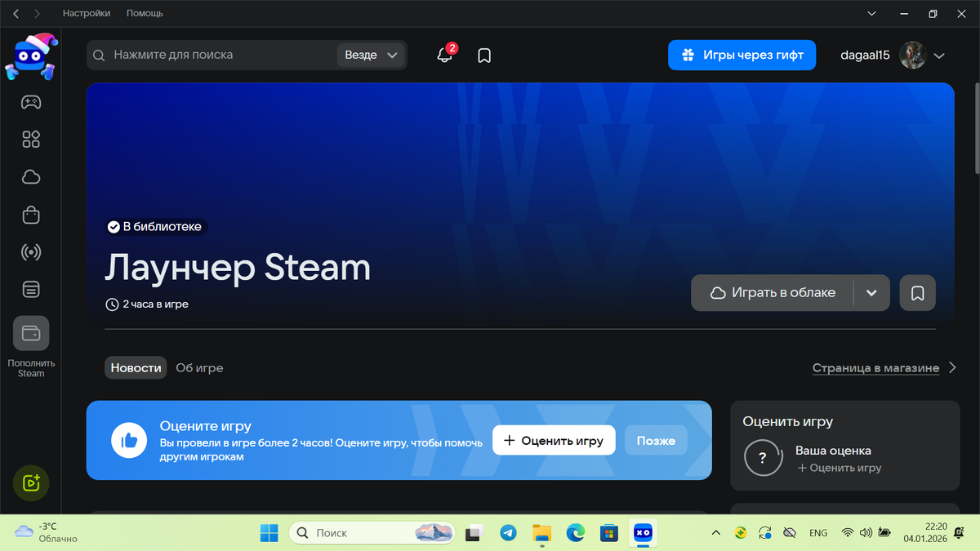Screen dimensions: 980x551
Task: Click the vertical page scrollbar
Action: (977, 127)
